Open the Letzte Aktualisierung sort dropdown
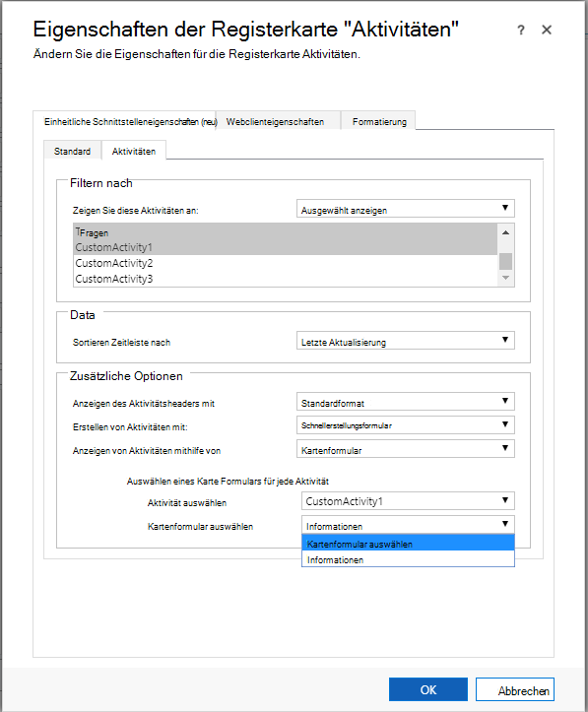 pyautogui.click(x=406, y=341)
